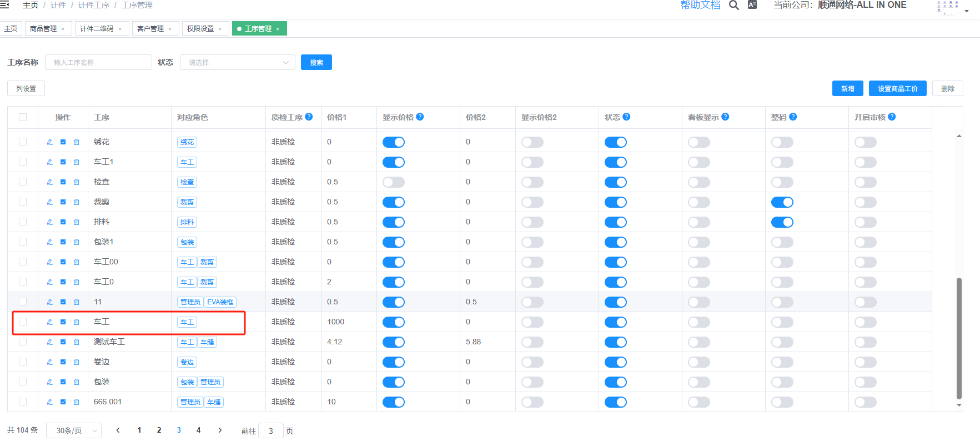Image resolution: width=980 pixels, height=441 pixels.
Task: Turn off 整码 toggle for 裁剪 row
Action: tap(782, 202)
